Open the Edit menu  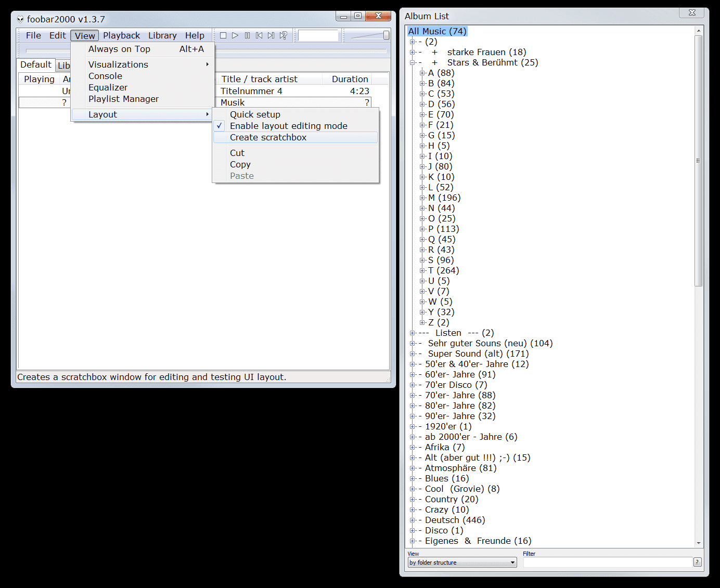pyautogui.click(x=57, y=35)
